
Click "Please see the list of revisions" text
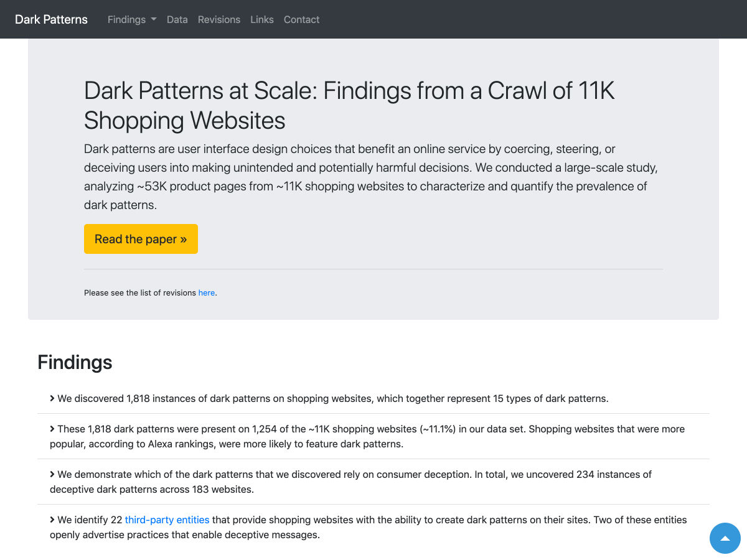pos(140,292)
